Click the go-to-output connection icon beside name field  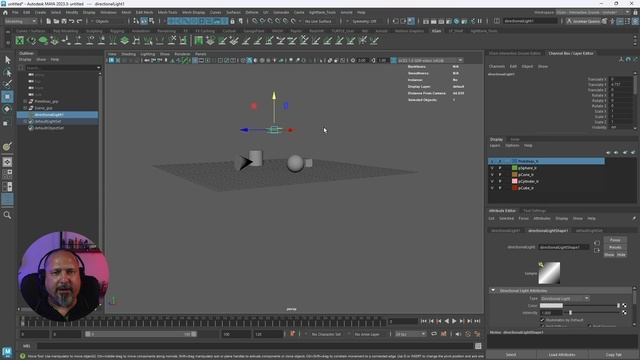(x=597, y=250)
